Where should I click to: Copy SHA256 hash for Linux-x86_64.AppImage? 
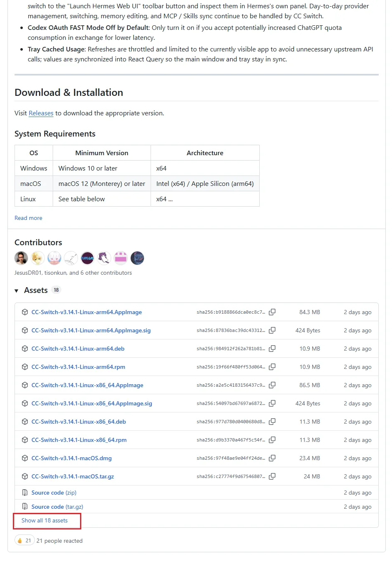272,385
